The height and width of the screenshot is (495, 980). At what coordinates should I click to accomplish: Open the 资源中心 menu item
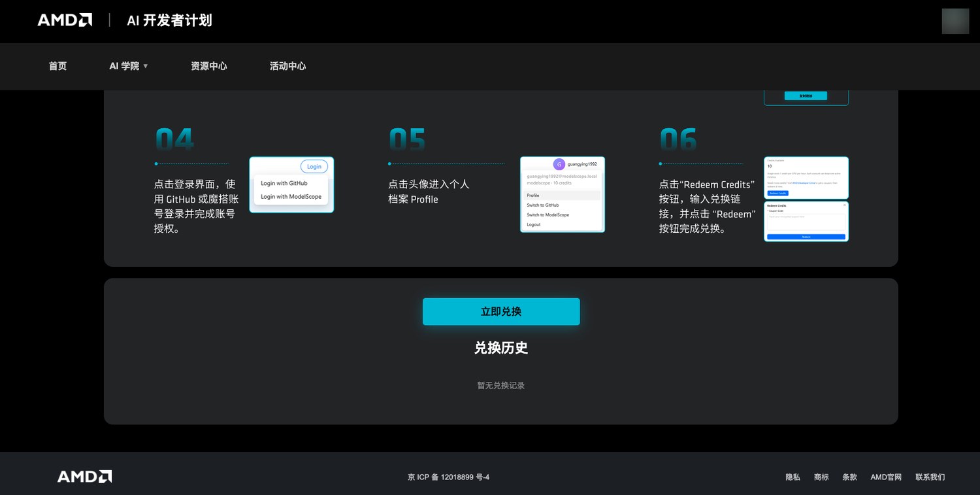(209, 66)
